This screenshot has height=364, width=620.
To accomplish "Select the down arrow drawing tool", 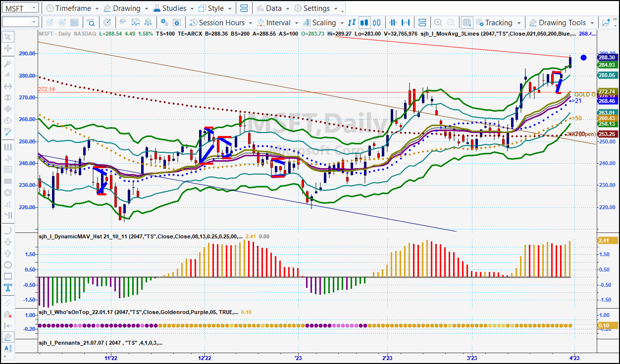I will click(8, 242).
